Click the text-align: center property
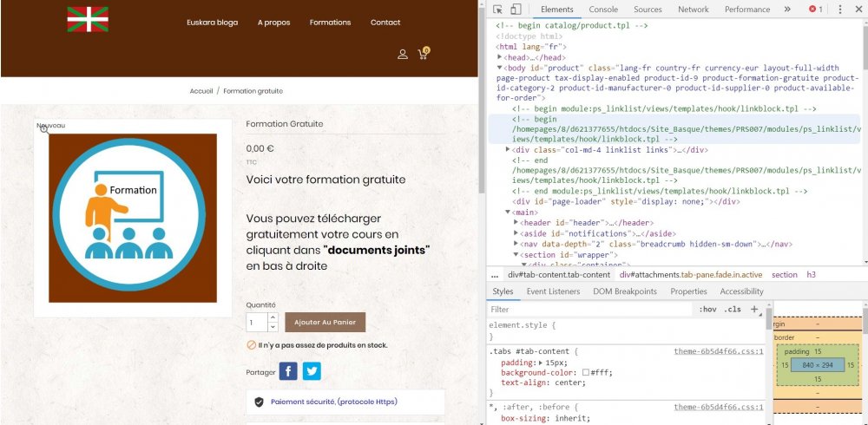The image size is (868, 425). pyautogui.click(x=543, y=382)
